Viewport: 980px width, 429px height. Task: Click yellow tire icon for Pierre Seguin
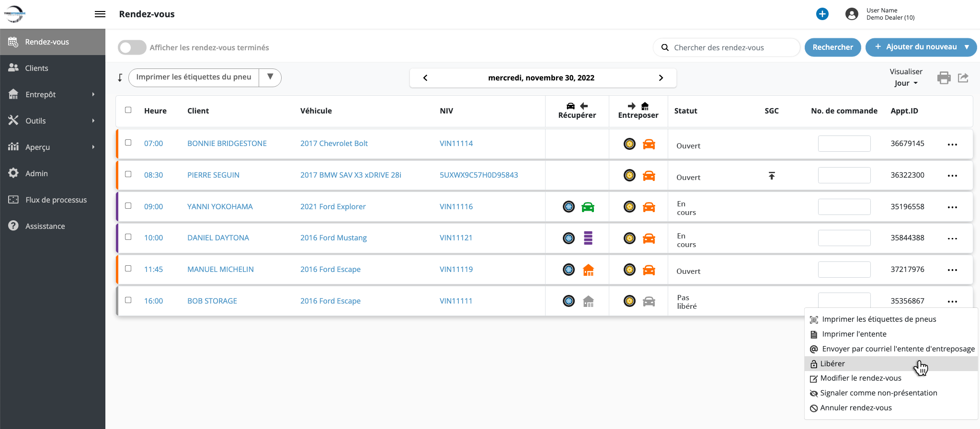tap(629, 176)
